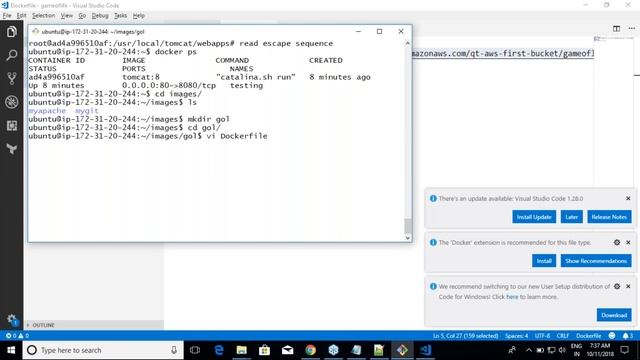Open the Debug view in activity bar
The height and width of the screenshot is (360, 640).
[11, 102]
